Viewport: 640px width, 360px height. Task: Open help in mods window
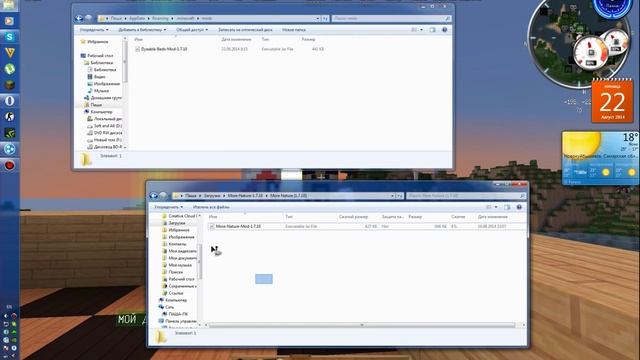444,30
